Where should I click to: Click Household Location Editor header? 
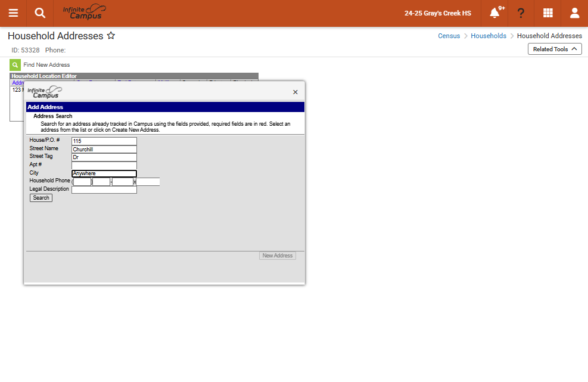(x=134, y=76)
